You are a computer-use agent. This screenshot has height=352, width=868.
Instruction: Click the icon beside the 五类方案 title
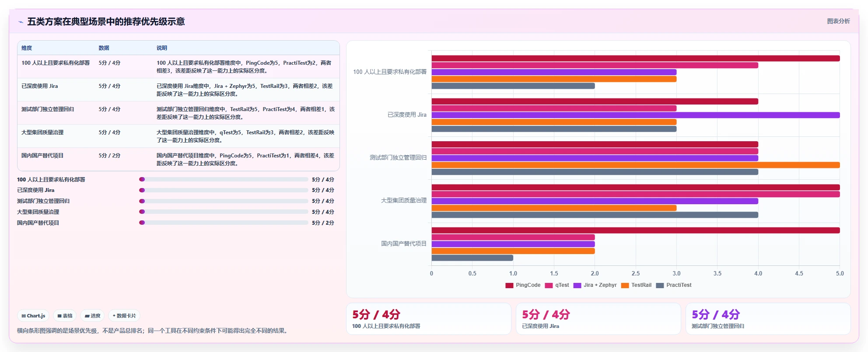(21, 22)
